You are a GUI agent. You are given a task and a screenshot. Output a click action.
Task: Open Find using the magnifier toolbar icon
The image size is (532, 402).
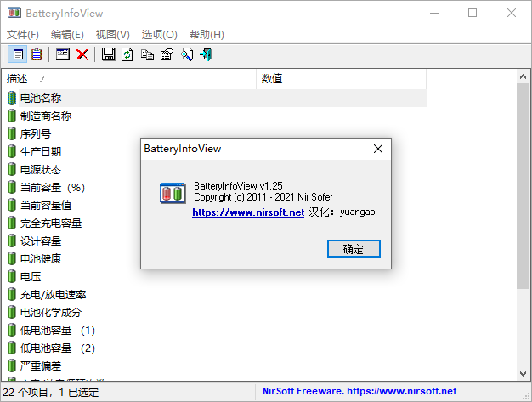pyautogui.click(x=187, y=54)
